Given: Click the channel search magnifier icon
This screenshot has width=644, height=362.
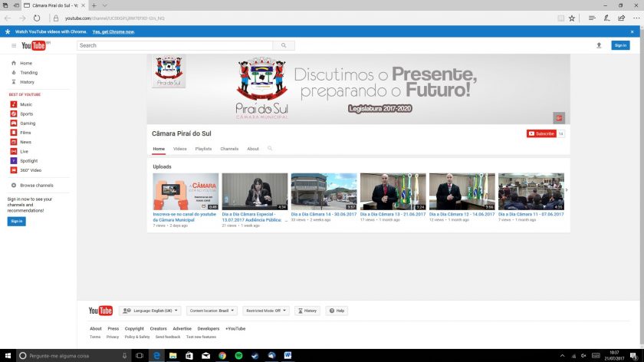Looking at the screenshot, I should click(x=270, y=148).
